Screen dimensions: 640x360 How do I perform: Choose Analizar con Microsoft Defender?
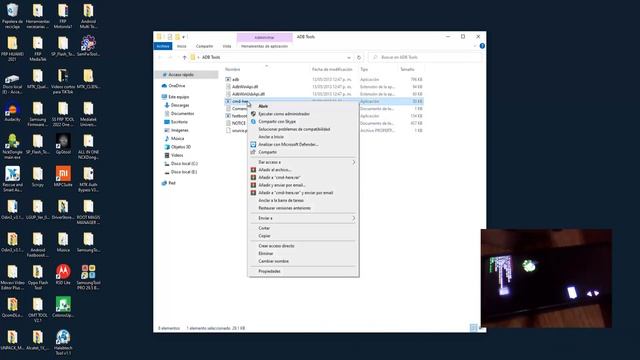click(303, 144)
